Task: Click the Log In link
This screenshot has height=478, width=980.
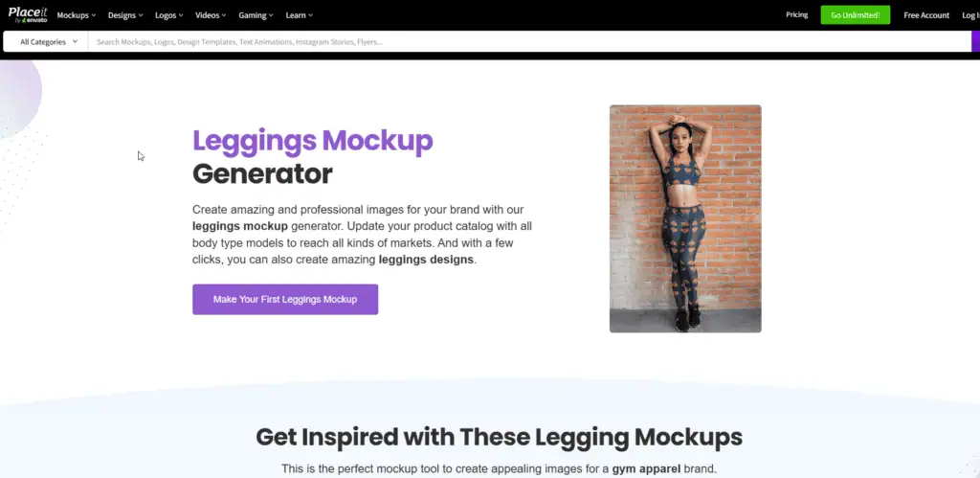Action: (x=970, y=15)
